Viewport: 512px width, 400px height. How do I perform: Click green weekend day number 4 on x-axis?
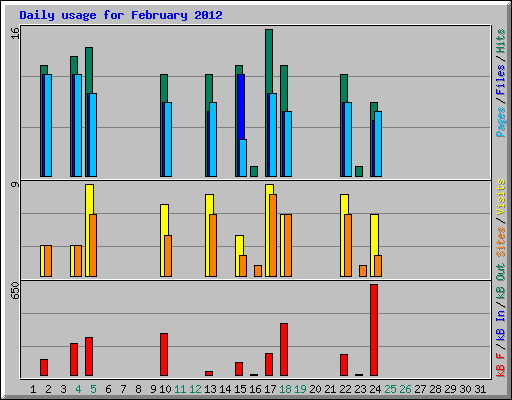click(78, 389)
